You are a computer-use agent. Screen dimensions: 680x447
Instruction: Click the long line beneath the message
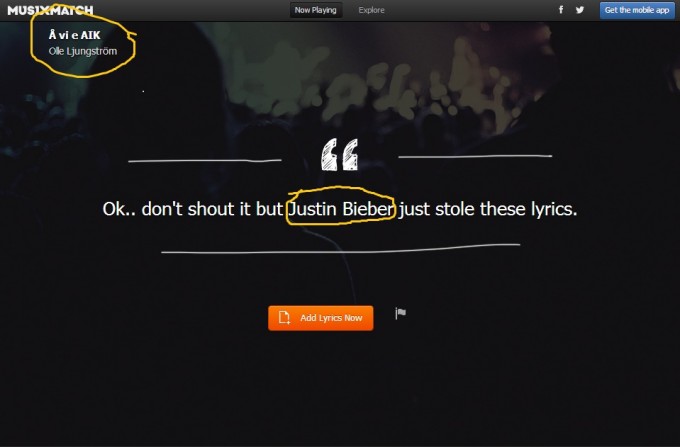pos(340,249)
